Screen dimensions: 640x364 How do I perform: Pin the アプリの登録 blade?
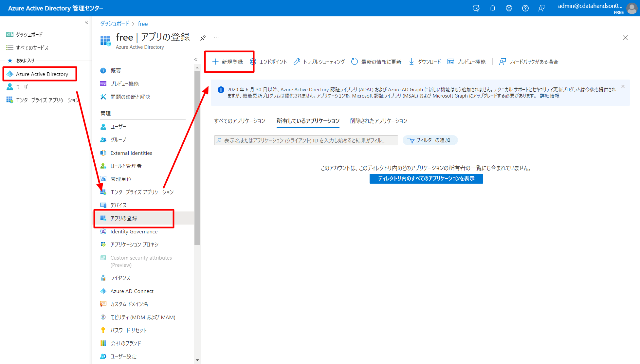tap(203, 38)
